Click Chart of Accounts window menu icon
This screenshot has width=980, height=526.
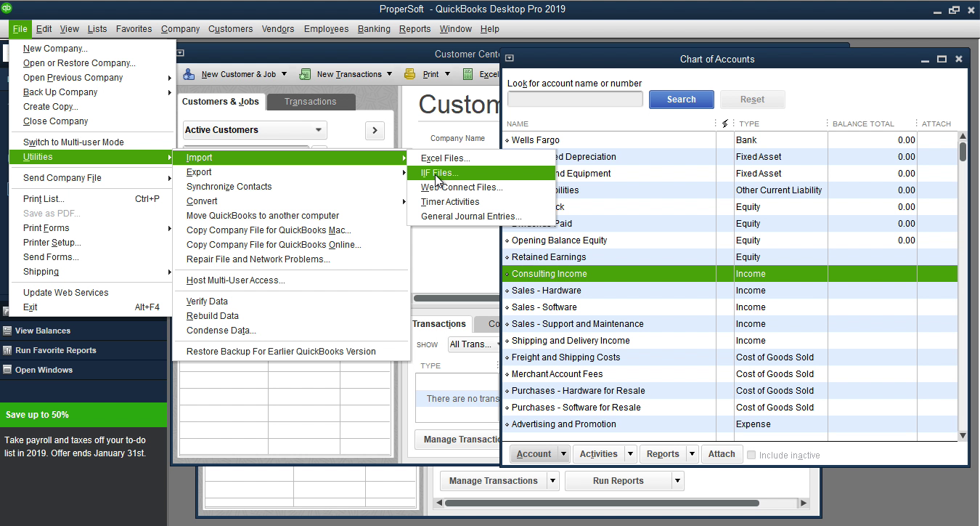510,59
